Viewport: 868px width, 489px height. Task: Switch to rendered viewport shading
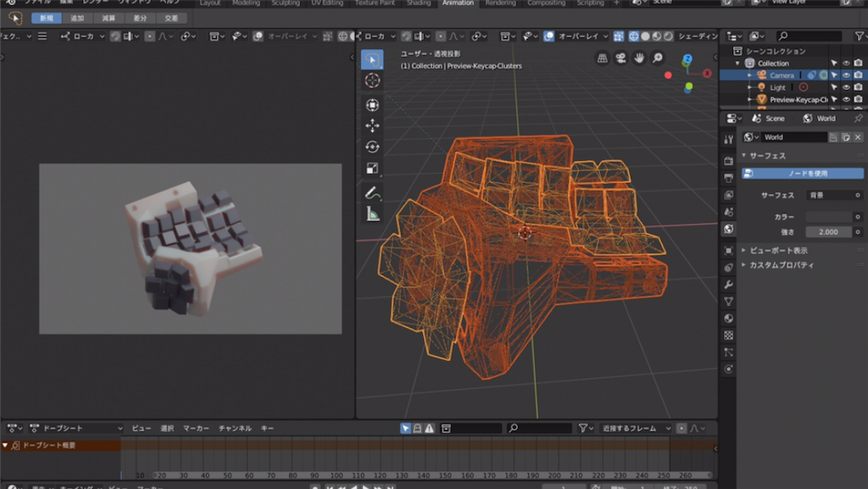(668, 36)
